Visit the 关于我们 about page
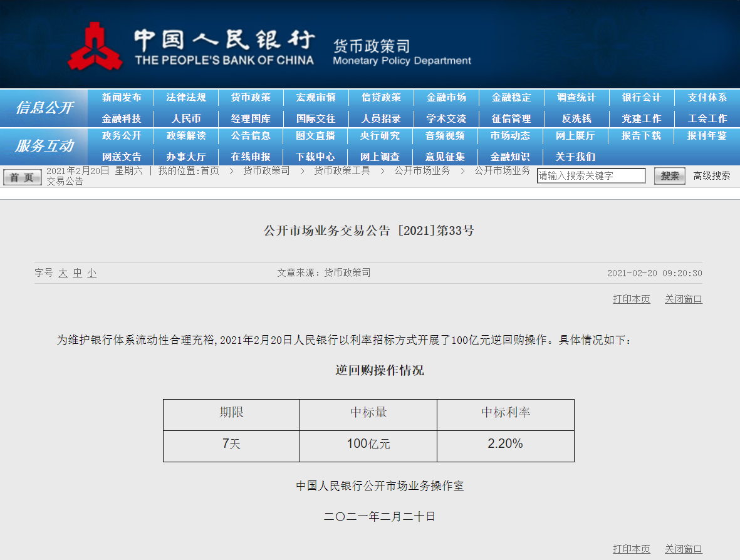The height and width of the screenshot is (560, 740). coord(575,157)
